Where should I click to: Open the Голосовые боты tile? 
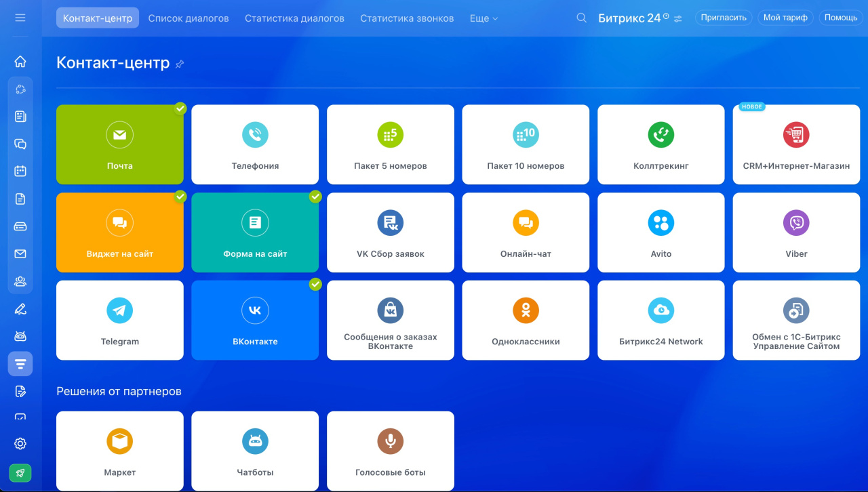391,451
